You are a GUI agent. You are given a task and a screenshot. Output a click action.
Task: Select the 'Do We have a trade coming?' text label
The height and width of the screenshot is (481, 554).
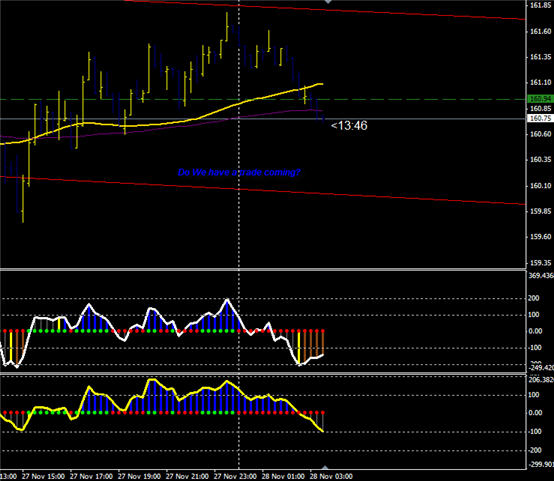(239, 172)
